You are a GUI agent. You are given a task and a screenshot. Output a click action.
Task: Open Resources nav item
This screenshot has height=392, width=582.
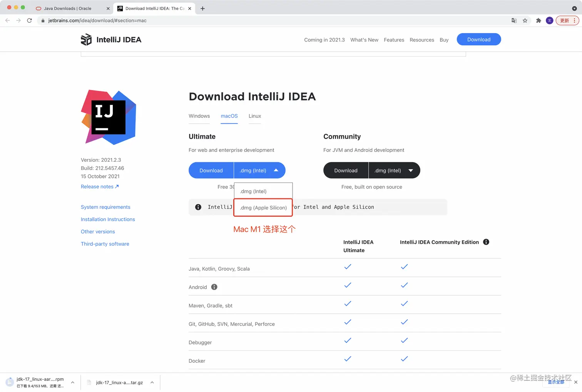tap(422, 40)
